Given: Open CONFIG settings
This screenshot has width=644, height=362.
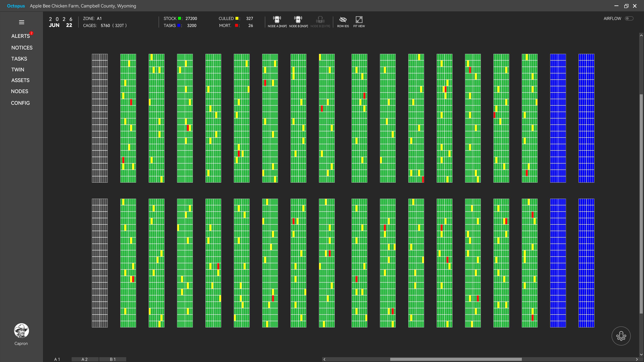Looking at the screenshot, I should (x=20, y=103).
